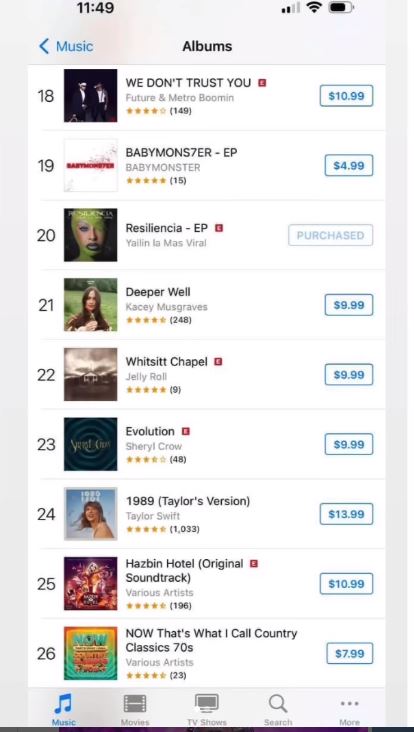Select the Whitsitt Chapel album title
This screenshot has height=732, width=414.
pos(167,362)
